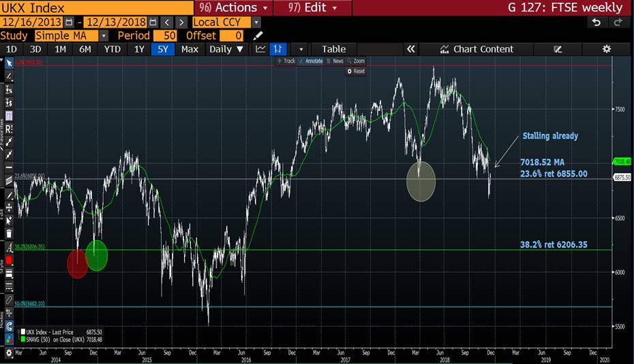This screenshot has height=364, width=634.
Task: Expand the Simple MA study dropdown
Action: click(104, 35)
